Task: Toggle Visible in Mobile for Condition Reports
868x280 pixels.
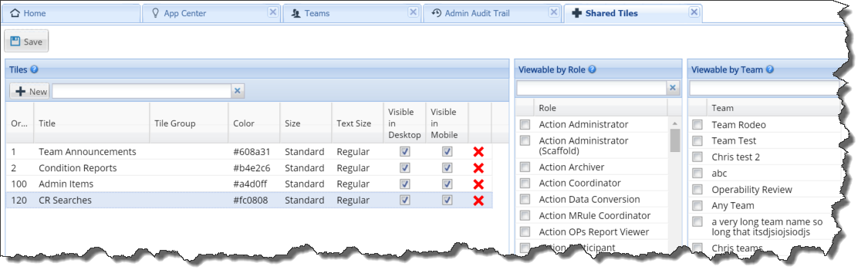Action: 447,167
